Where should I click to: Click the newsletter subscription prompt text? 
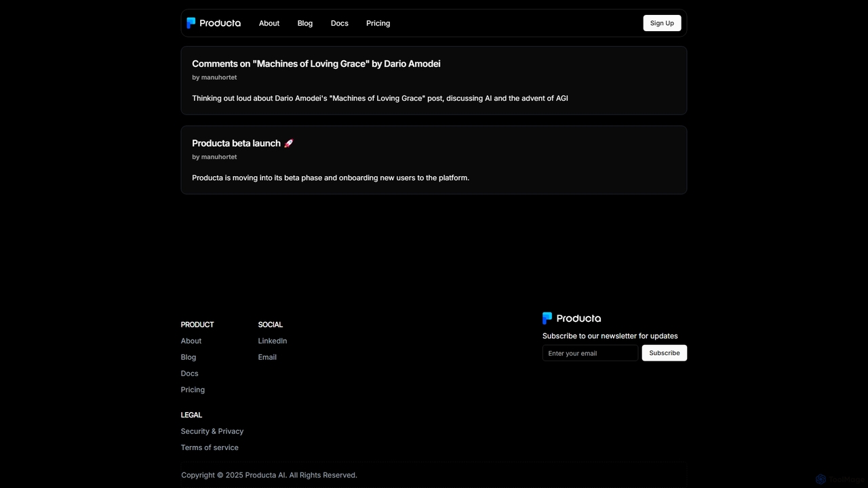pos(610,336)
